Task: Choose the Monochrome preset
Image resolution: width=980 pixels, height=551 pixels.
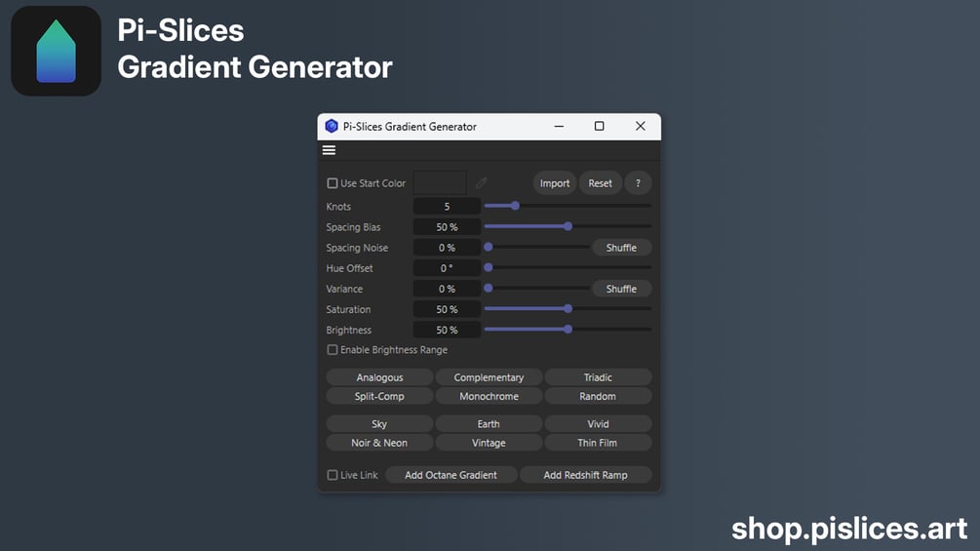Action: (x=489, y=396)
